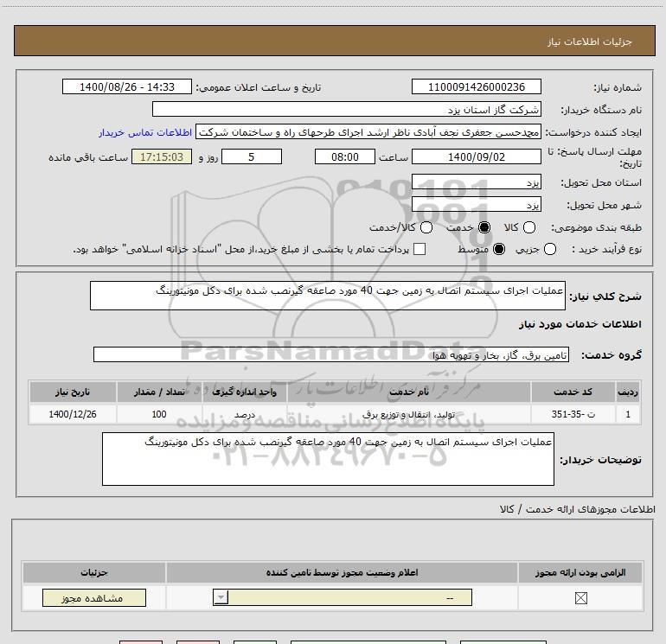Click the مشاهده مجوز button
666x644 pixels.
click(94, 597)
